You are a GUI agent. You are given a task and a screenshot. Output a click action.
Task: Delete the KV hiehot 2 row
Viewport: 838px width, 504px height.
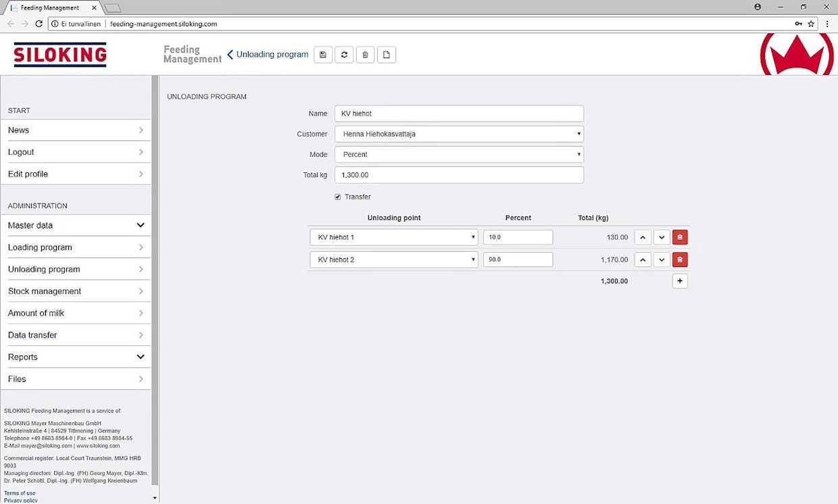pos(680,259)
